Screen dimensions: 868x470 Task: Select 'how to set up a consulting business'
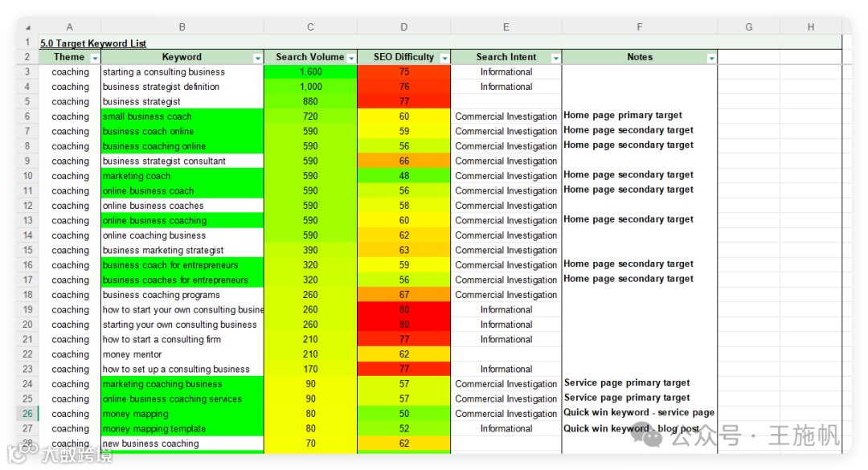[182, 370]
